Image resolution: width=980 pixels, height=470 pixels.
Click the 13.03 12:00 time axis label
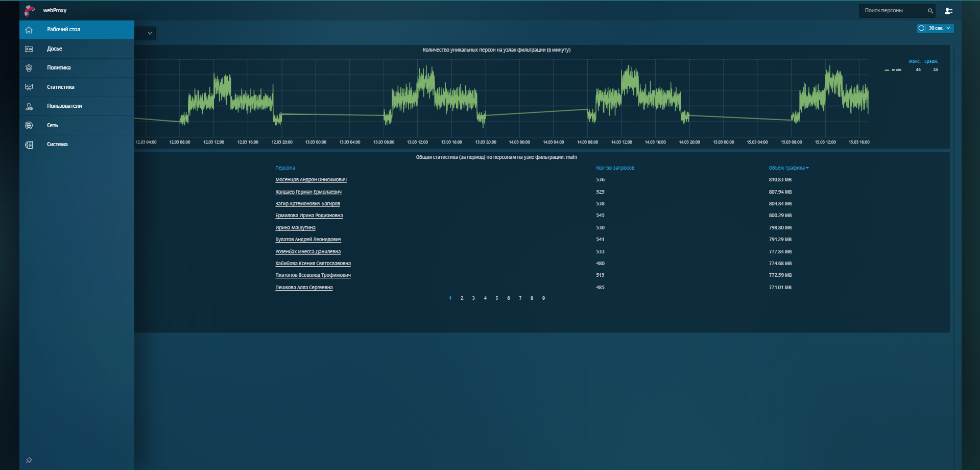point(417,142)
